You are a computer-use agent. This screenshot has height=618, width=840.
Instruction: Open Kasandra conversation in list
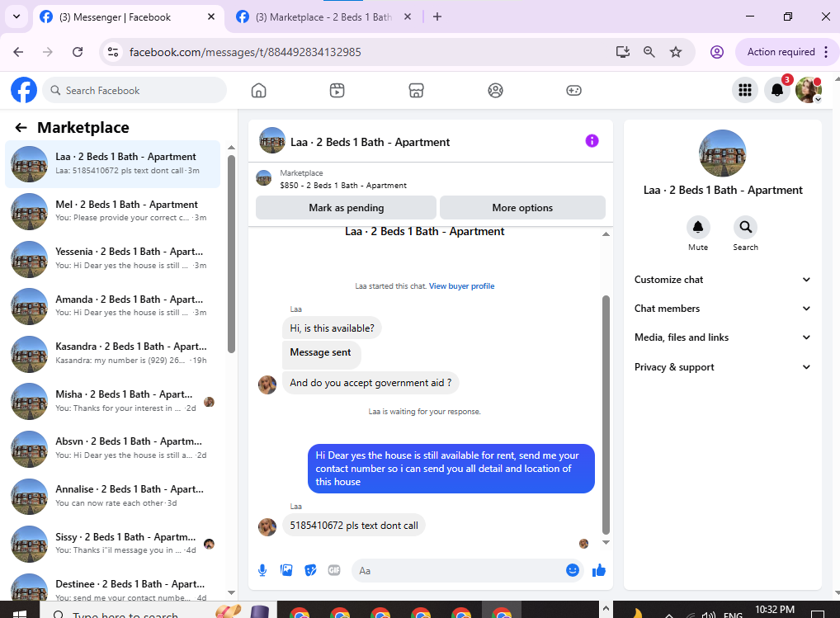[x=112, y=353]
